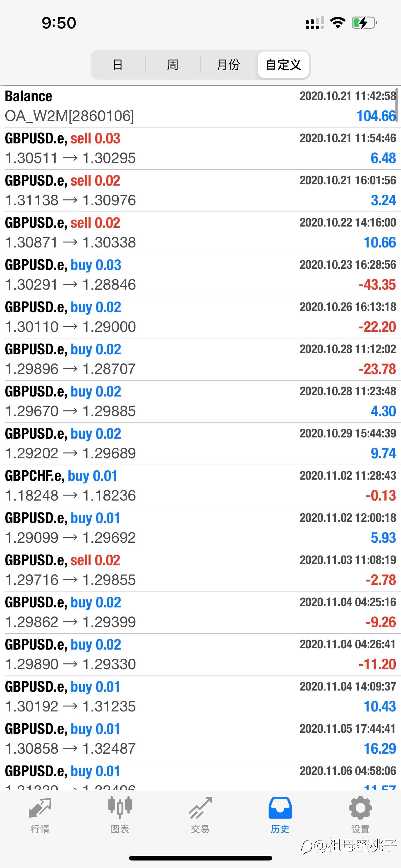Open GBPUSD.e buy 0.03 trade losing -43.35
This screenshot has width=401, height=868.
200,275
